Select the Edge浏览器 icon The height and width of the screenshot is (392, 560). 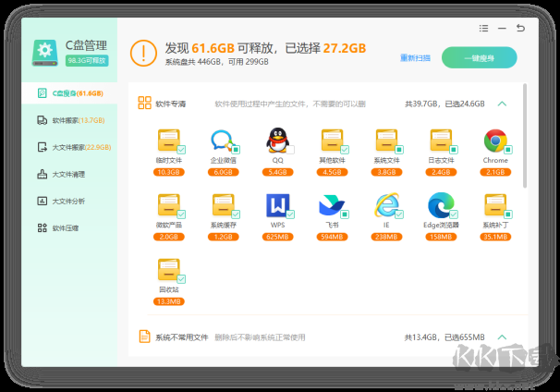(x=441, y=205)
